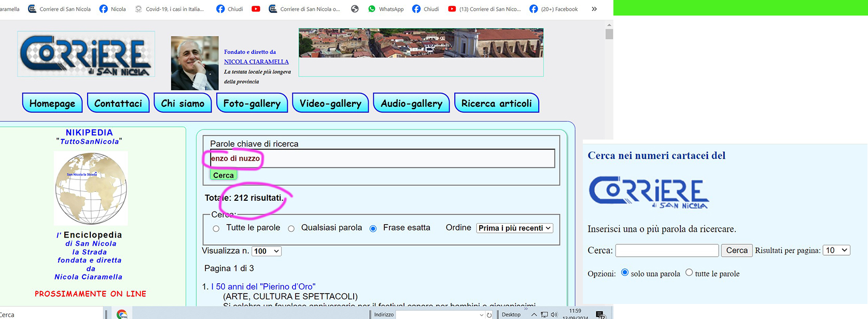Click Corriere logo in right panel

point(649,192)
